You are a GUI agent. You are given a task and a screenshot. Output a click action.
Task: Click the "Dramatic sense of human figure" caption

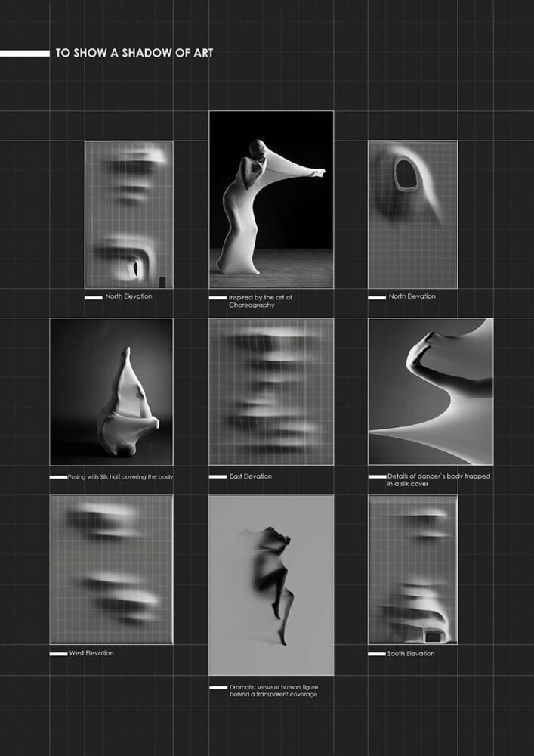pos(273,690)
